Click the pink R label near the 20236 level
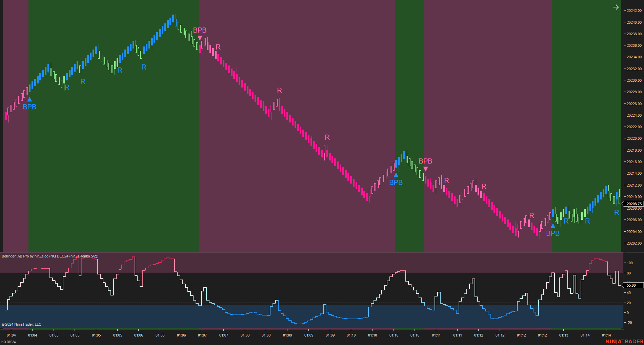644x345 pixels. click(218, 47)
